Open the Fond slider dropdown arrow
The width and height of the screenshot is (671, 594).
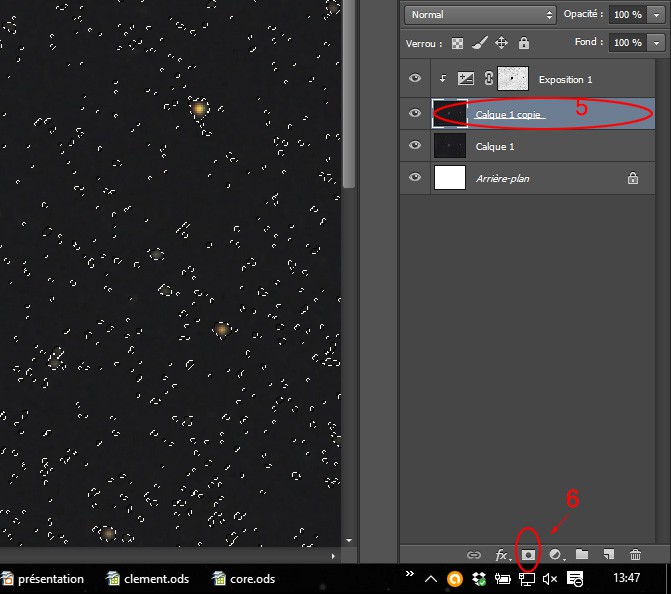coord(656,43)
